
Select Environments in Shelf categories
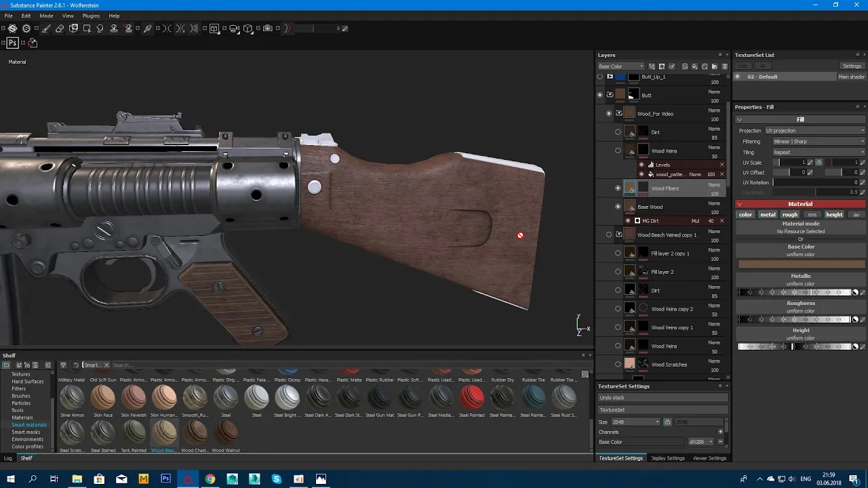point(27,439)
